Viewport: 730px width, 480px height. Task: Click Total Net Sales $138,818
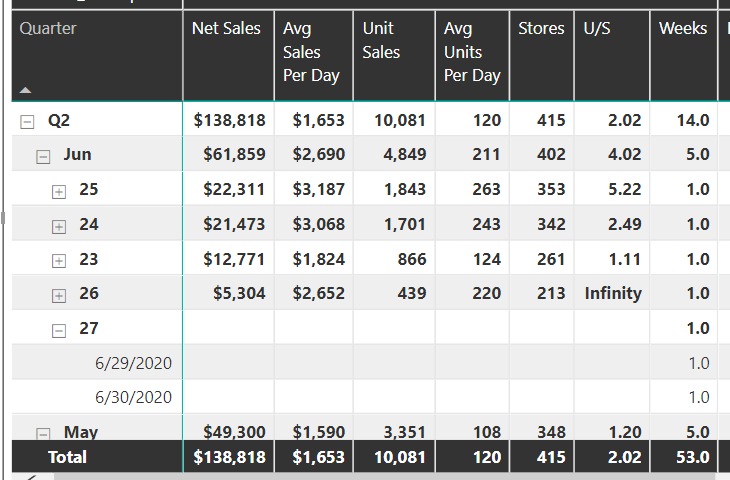tap(230, 457)
